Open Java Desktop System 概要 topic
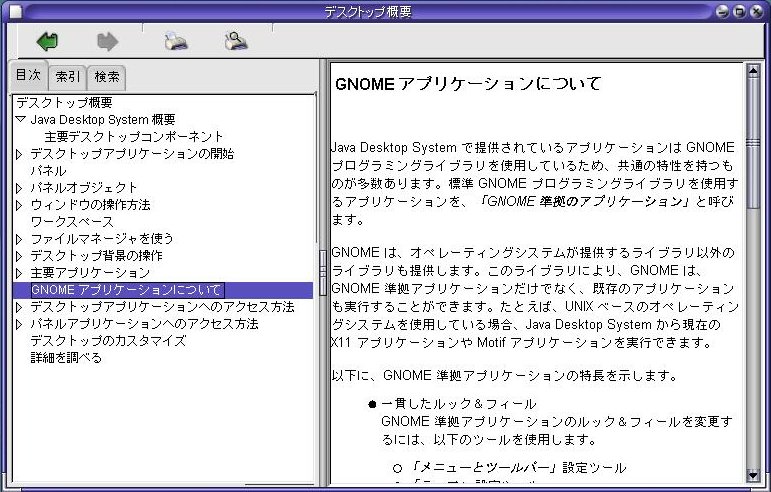Viewport: 771px width, 492px height. point(103,119)
